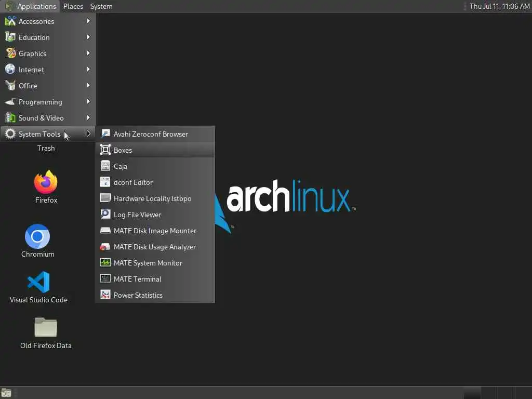Expand the Graphics submenu arrow
Screen dimensions: 532x399
point(88,54)
